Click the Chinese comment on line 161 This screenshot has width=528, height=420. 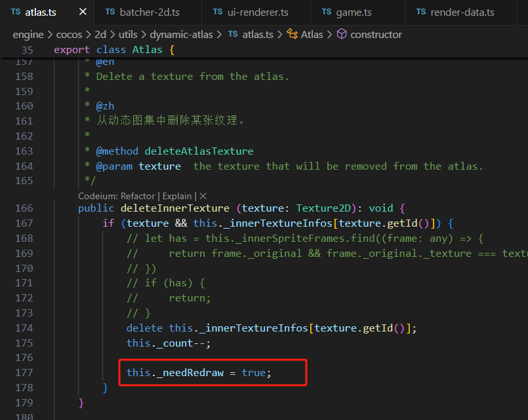tap(171, 120)
